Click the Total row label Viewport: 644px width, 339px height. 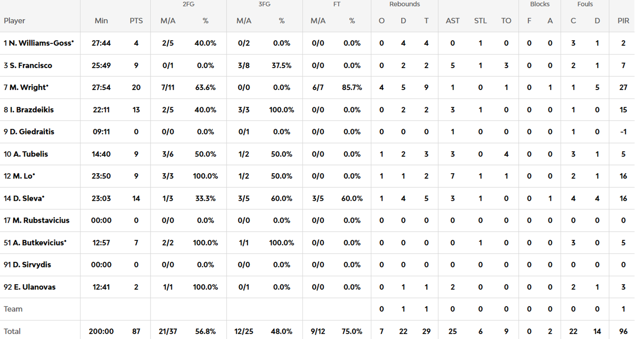12,331
